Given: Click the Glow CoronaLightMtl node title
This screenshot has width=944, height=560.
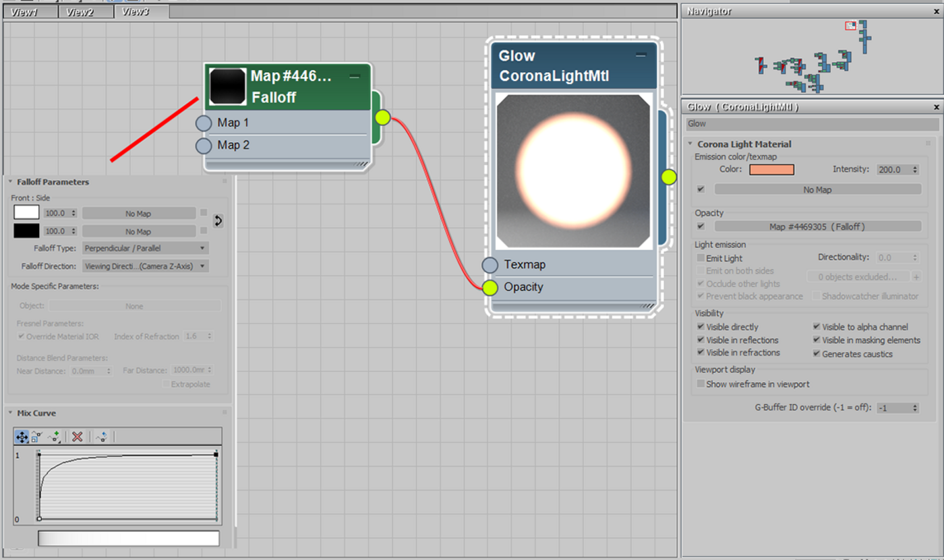Looking at the screenshot, I should point(554,66).
